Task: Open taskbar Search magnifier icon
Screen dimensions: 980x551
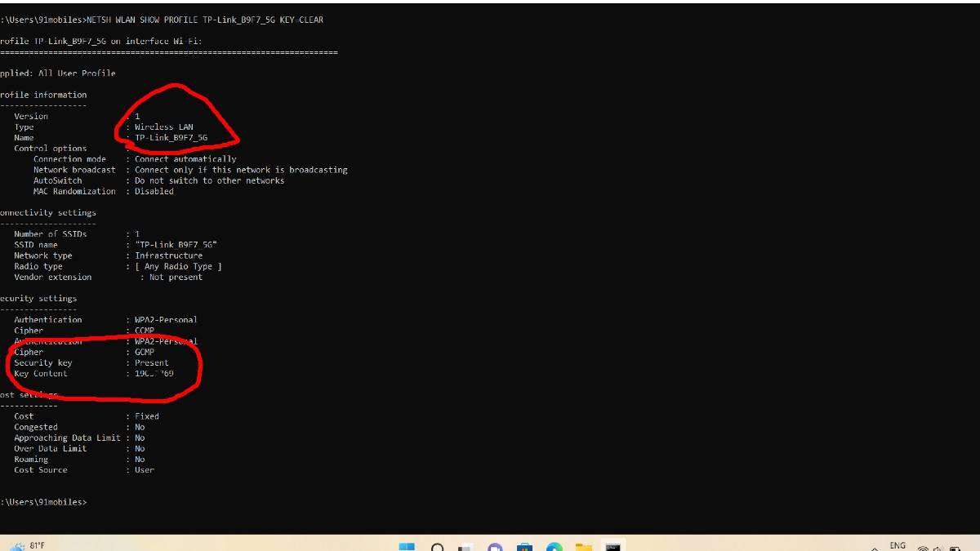Action: [437, 547]
